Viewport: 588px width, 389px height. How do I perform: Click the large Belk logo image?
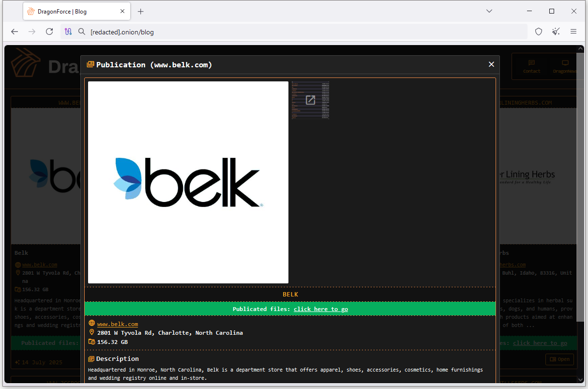188,182
